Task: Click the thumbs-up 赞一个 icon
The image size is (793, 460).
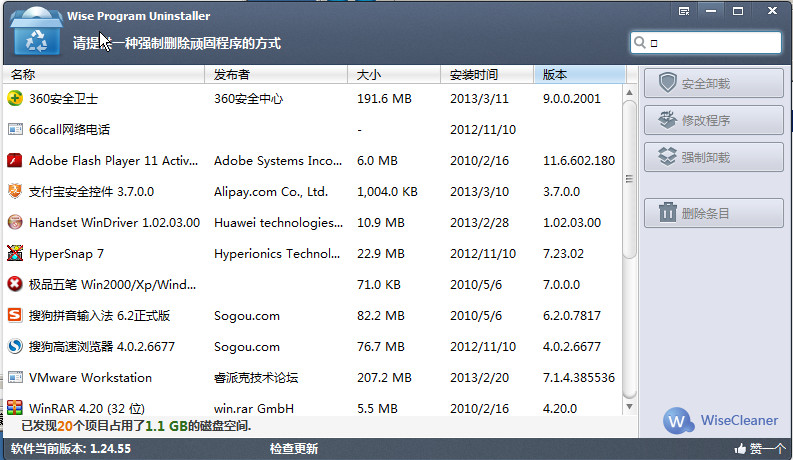Action: [740, 448]
